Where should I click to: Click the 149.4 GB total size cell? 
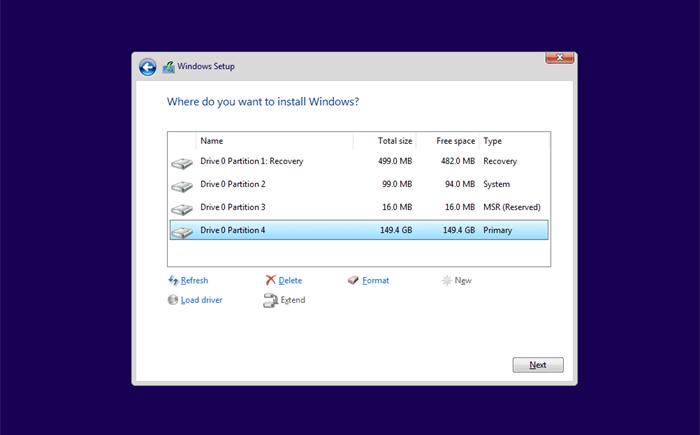click(396, 230)
